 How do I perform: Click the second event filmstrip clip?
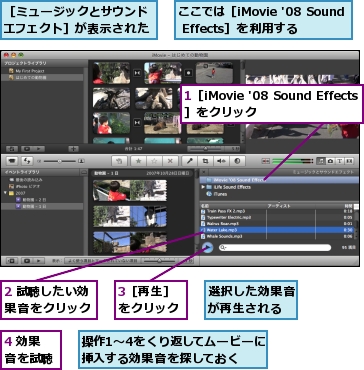130,216
